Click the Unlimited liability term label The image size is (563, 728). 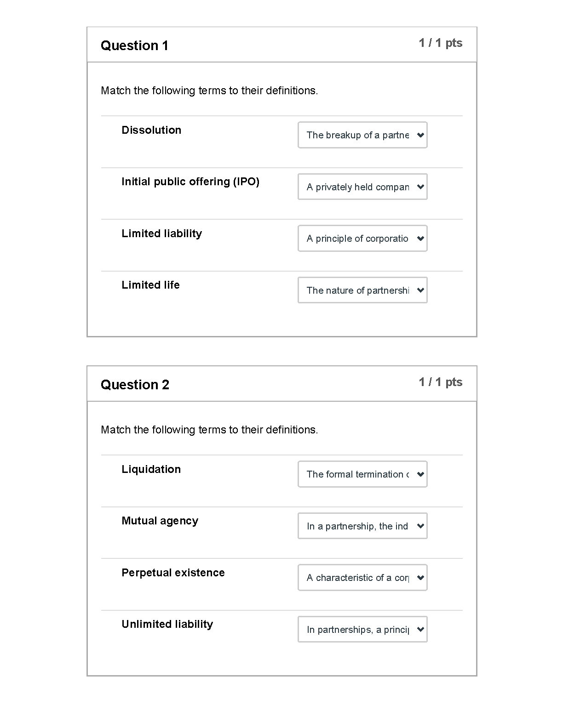167,624
